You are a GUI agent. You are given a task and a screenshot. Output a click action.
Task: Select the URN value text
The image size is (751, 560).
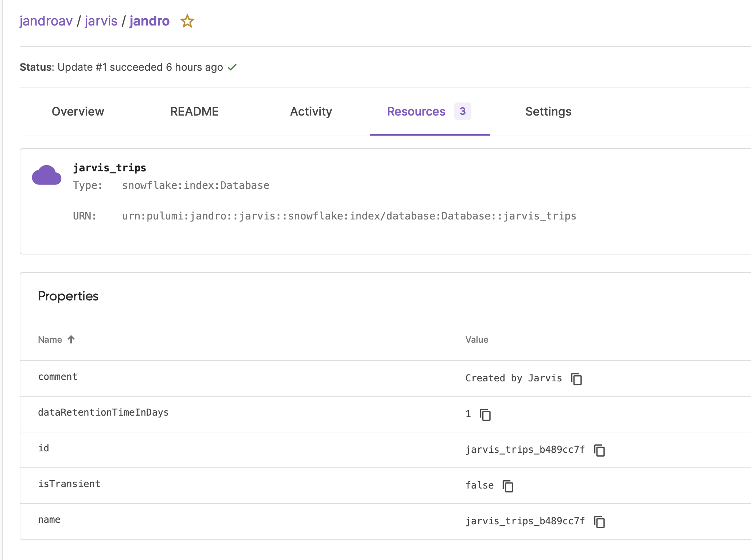pos(349,216)
